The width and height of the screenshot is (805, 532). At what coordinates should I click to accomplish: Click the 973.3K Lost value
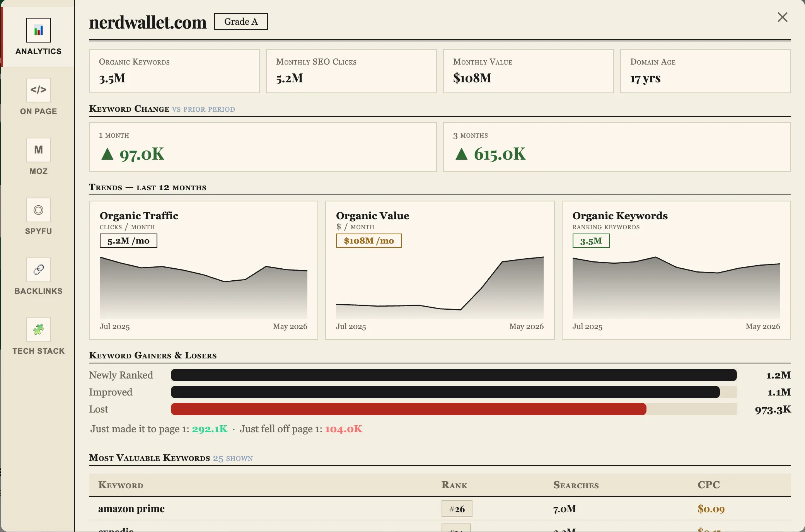[x=773, y=409]
